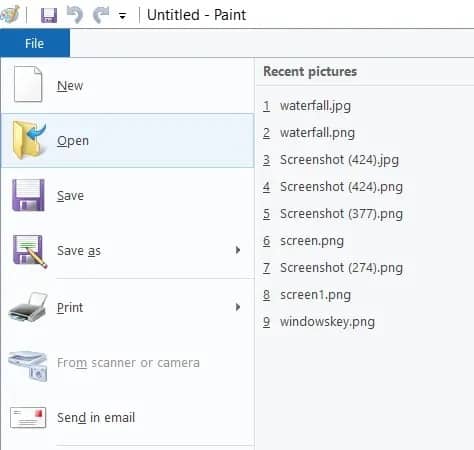Screen dimensions: 474x450
Task: Click the Save as floppy-with-pencil icon
Action: click(30, 251)
